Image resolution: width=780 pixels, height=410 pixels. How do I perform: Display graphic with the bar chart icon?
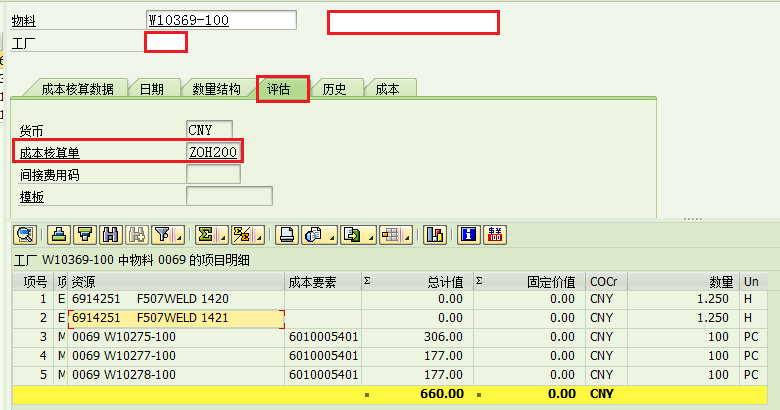tap(435, 234)
